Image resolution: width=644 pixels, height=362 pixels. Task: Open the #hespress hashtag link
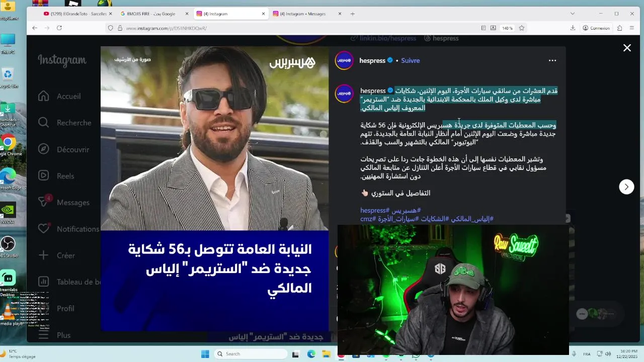375,210
